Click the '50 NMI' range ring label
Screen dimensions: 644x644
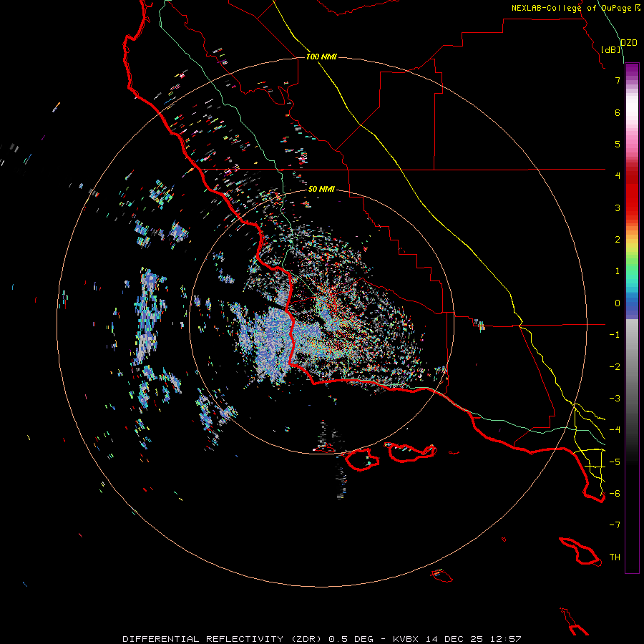321,189
